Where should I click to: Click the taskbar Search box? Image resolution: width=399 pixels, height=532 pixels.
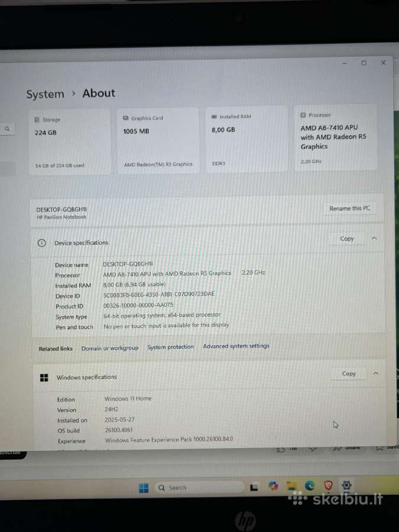coord(200,488)
